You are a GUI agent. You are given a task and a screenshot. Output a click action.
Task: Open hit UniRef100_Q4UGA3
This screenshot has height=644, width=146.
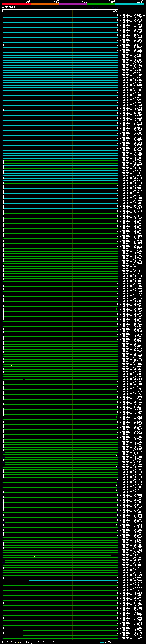click(x=131, y=404)
